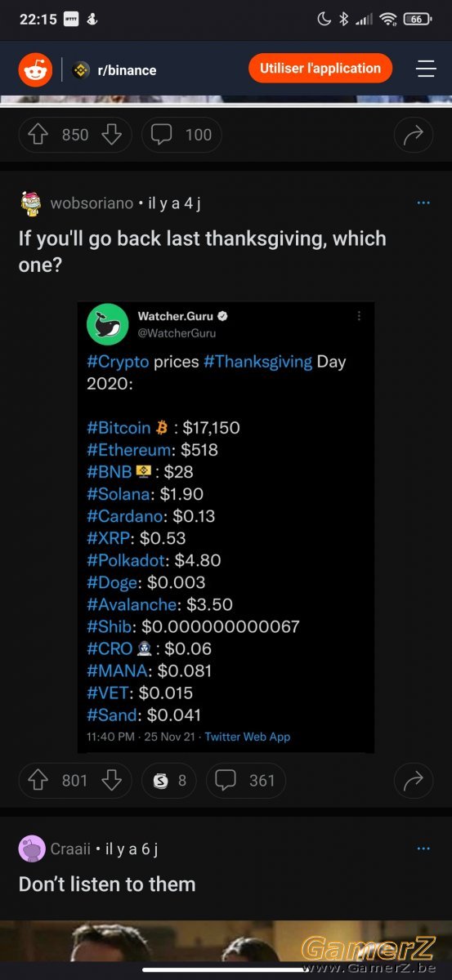Share the top post with 850 points
452x980 pixels.
point(414,135)
